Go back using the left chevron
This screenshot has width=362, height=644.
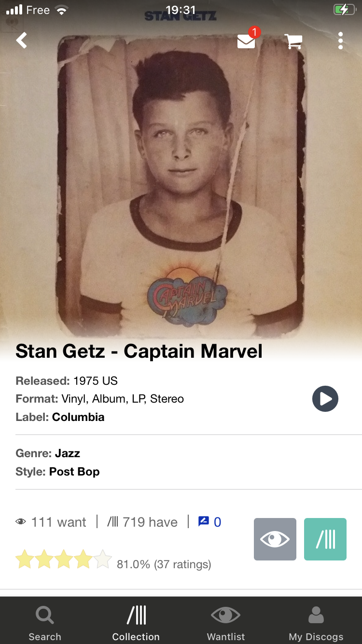point(21,41)
